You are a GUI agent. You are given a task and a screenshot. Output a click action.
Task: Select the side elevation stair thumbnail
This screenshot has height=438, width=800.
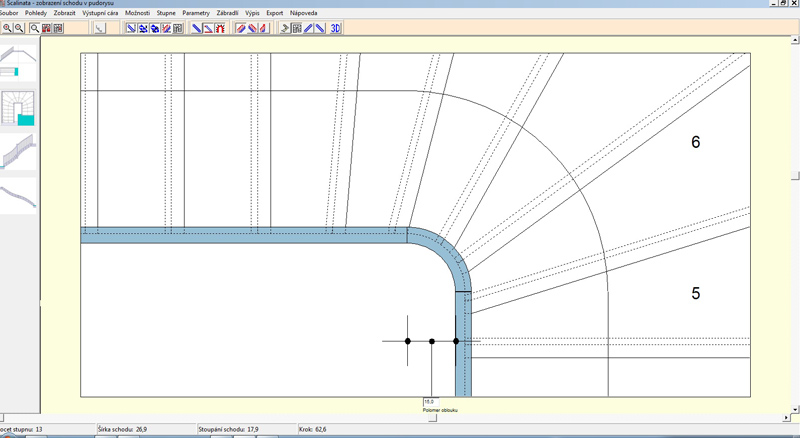[18, 61]
